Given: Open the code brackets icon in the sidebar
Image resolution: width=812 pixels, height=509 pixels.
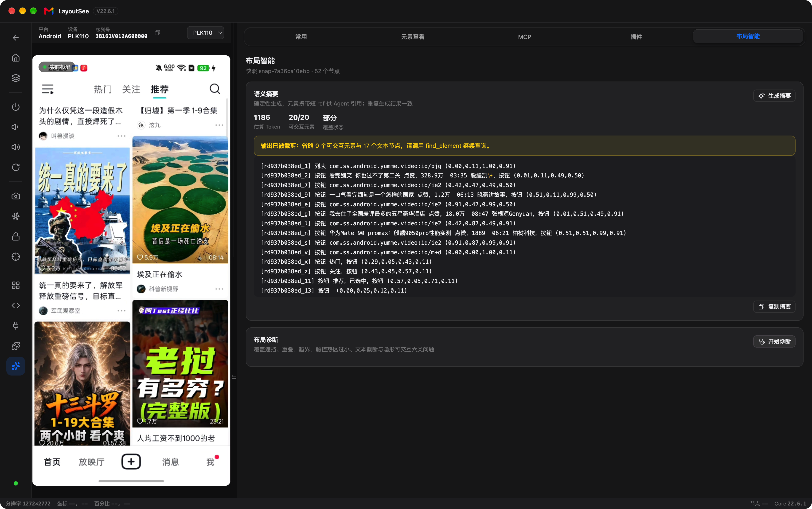Looking at the screenshot, I should point(16,305).
